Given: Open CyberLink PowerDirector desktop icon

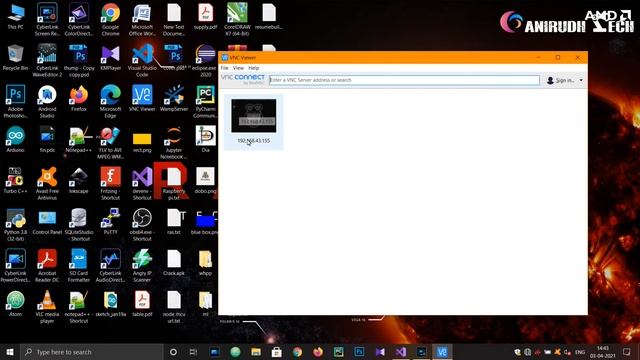Looking at the screenshot, I should [16, 265].
